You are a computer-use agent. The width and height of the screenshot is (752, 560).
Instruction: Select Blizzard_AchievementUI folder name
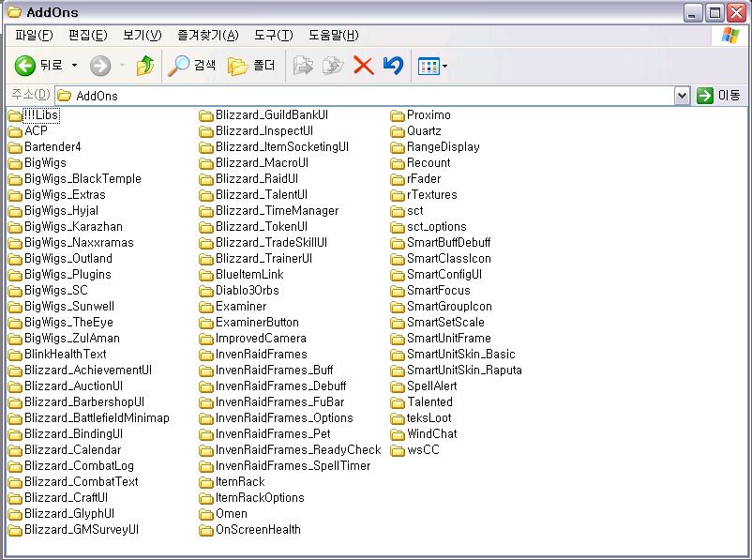tap(88, 370)
